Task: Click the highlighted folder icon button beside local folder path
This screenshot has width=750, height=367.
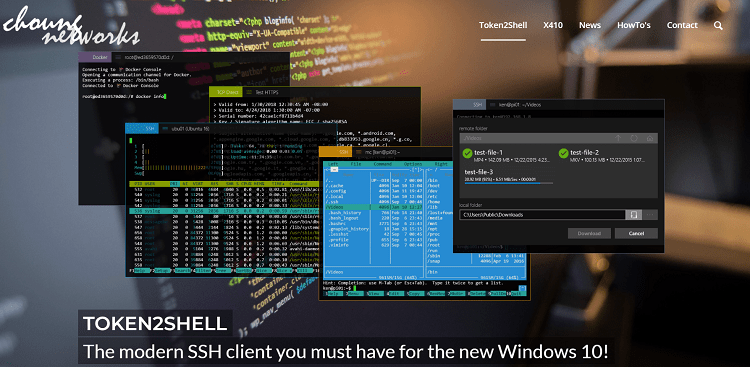Action: click(x=633, y=215)
